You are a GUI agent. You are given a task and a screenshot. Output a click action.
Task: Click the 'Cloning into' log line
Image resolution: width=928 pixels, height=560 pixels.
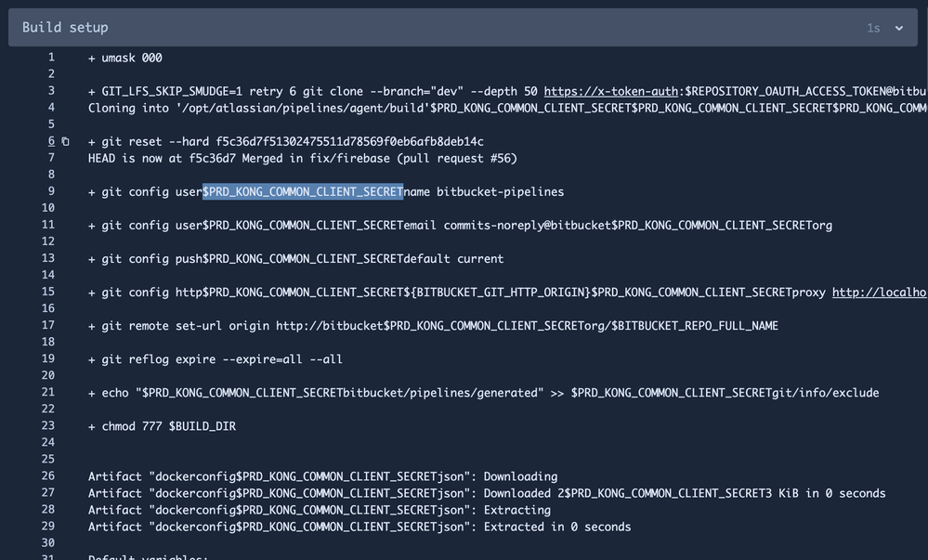click(508, 108)
